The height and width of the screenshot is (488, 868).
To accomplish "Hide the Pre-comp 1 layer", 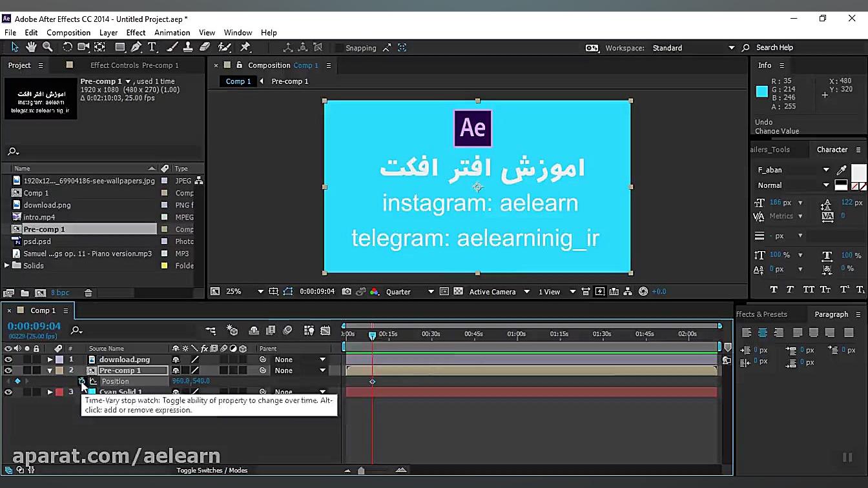I will (x=8, y=371).
